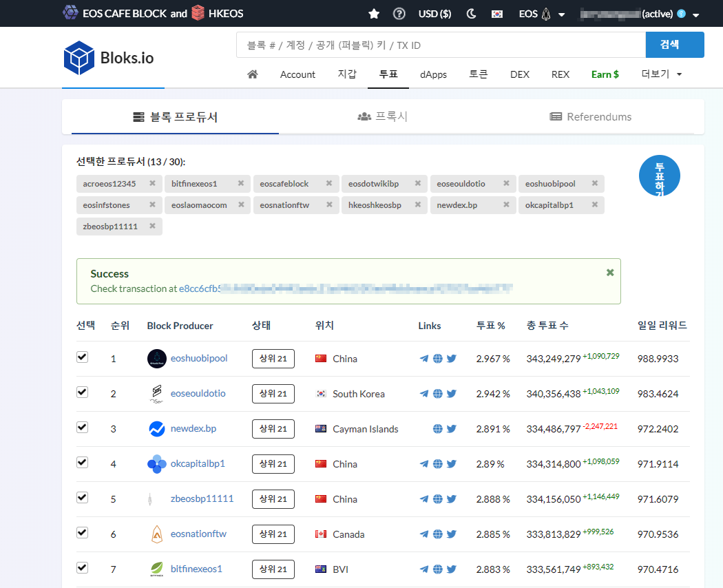Open the transaction ID link
The image size is (723, 588).
click(x=346, y=288)
